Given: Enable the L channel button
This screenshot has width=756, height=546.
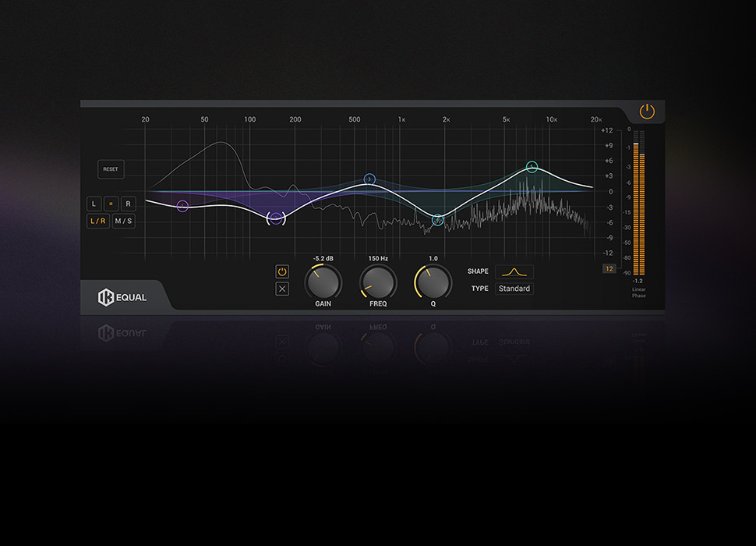Looking at the screenshot, I should (x=94, y=204).
